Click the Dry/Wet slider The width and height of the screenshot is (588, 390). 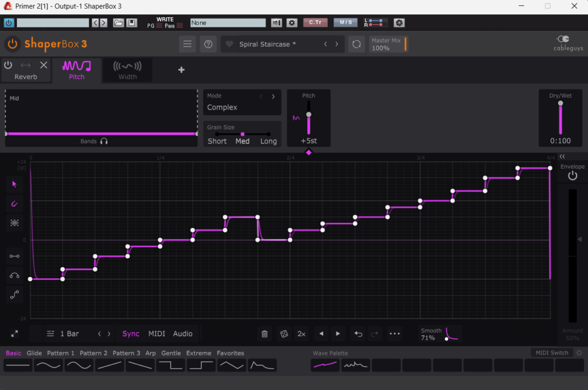[x=560, y=119]
